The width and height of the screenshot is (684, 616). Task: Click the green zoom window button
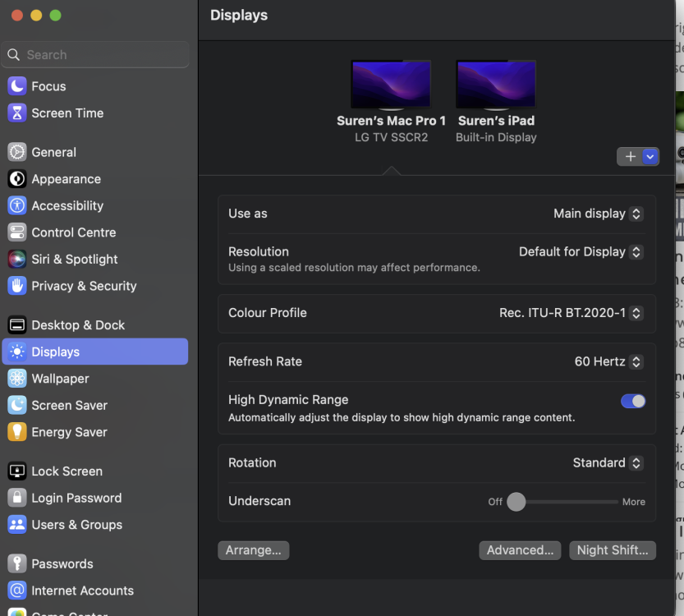[55, 16]
